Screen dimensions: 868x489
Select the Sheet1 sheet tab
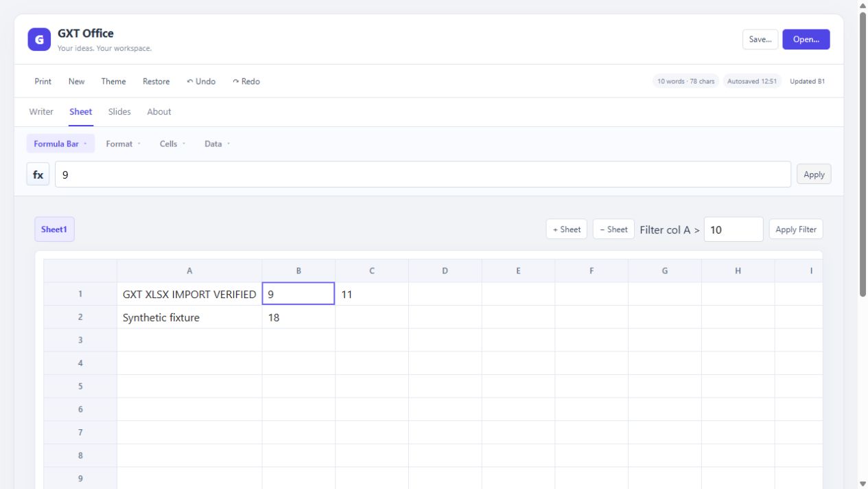(54, 229)
